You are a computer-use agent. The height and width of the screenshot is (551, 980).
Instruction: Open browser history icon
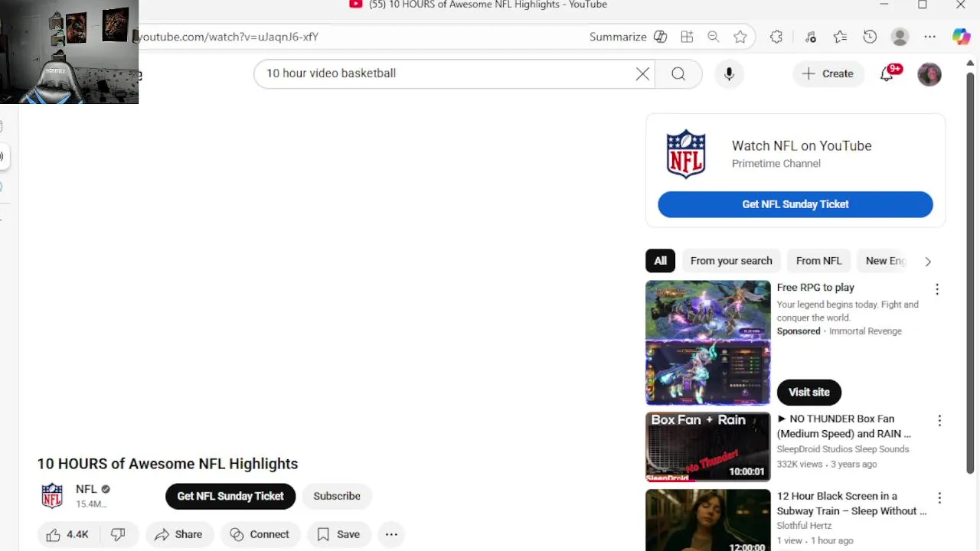pos(870,37)
